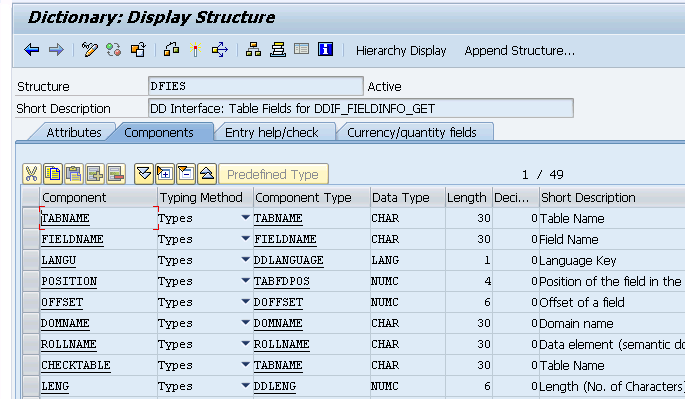This screenshot has height=399, width=685.
Task: Click the Cut scissors icon above table
Action: pos(31,174)
